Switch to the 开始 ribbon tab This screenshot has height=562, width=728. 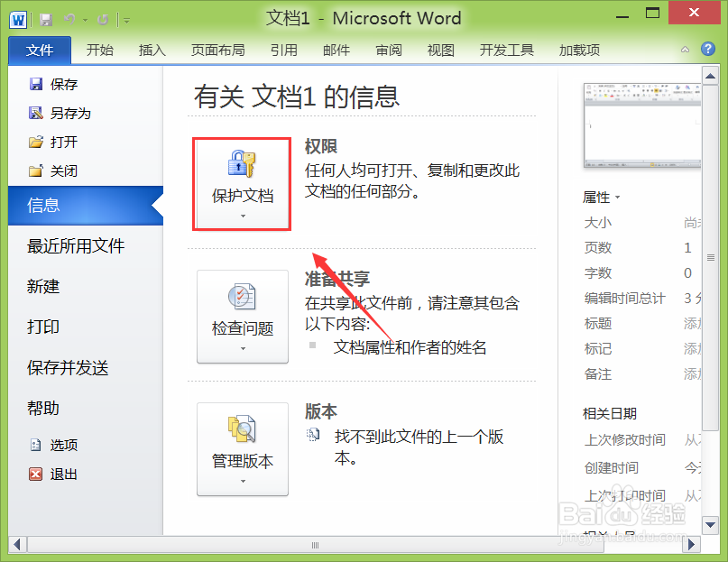[x=100, y=51]
